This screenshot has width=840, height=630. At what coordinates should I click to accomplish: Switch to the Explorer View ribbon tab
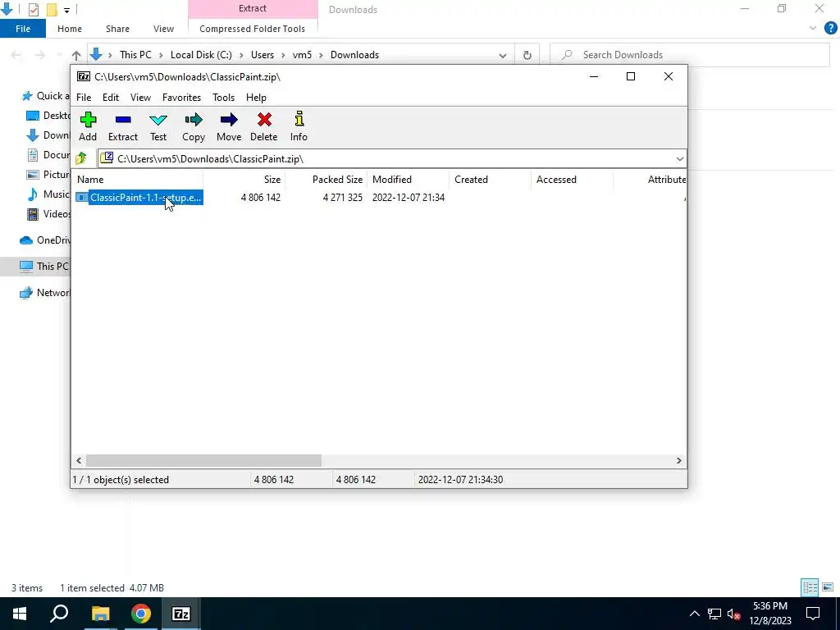pos(163,29)
